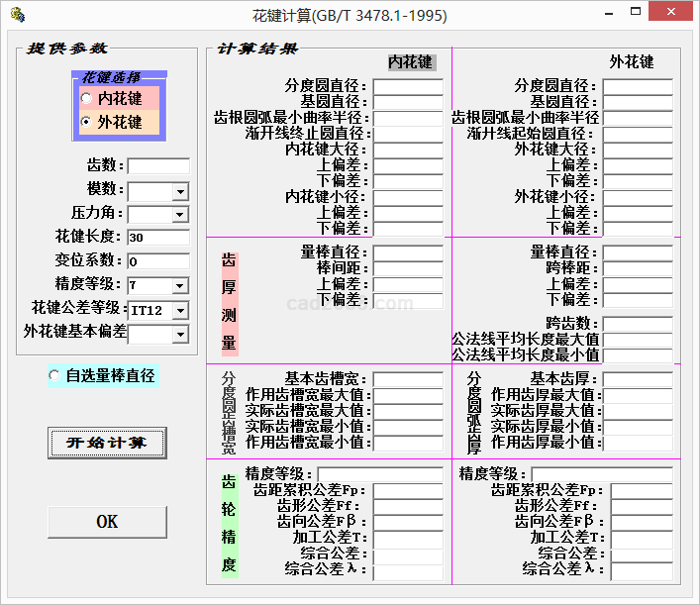Click the app icon in title bar
Screen dimensions: 700x605
point(16,16)
